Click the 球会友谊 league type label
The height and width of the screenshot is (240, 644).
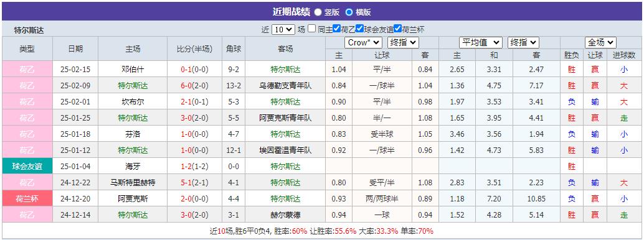pos(27,167)
